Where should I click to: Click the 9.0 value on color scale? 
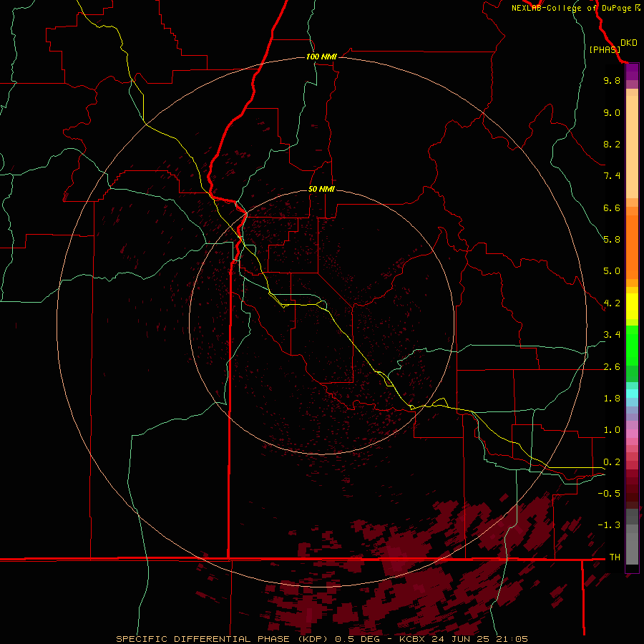612,112
